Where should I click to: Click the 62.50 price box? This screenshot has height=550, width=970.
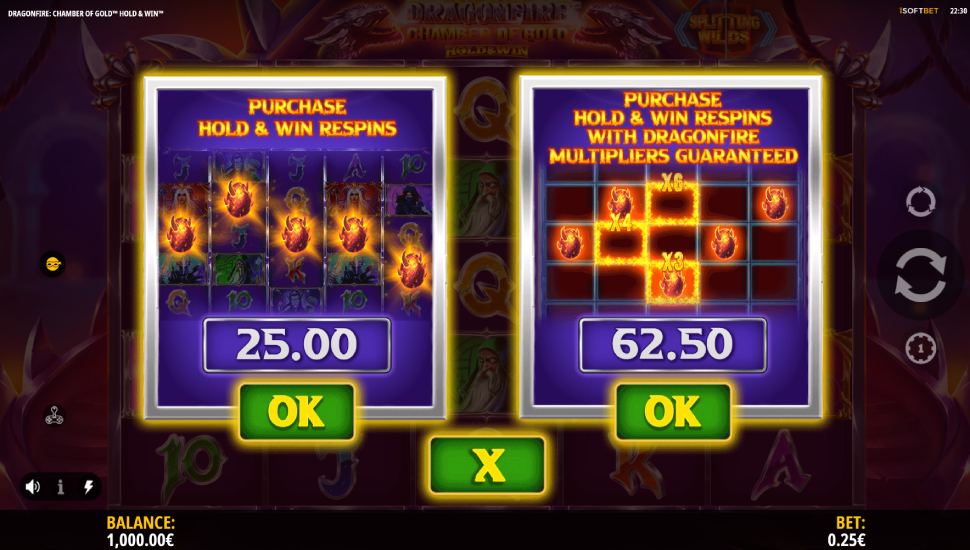pos(673,345)
